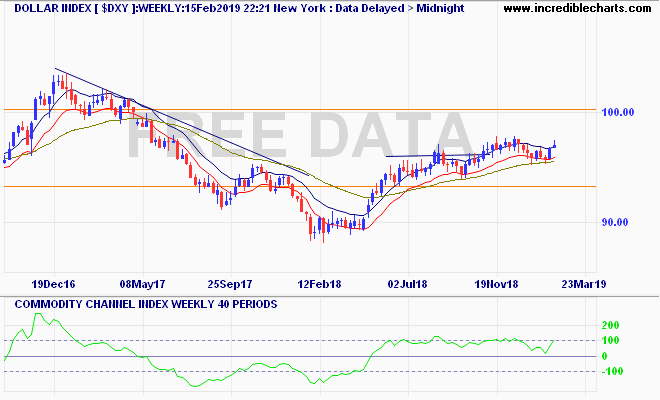Click the 100.00 price axis label
Screen dimensions: 660x400
pos(619,112)
